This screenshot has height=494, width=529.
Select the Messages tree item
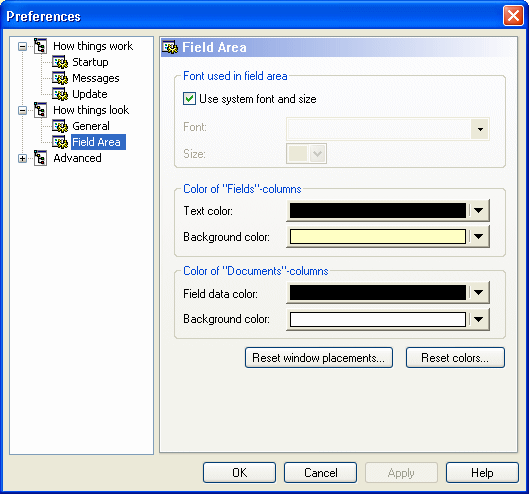pos(96,78)
